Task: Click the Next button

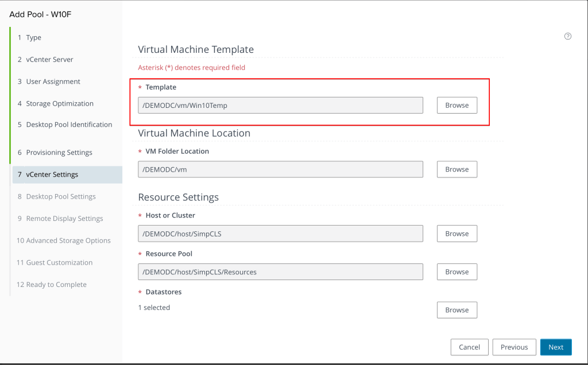Action: [x=555, y=347]
